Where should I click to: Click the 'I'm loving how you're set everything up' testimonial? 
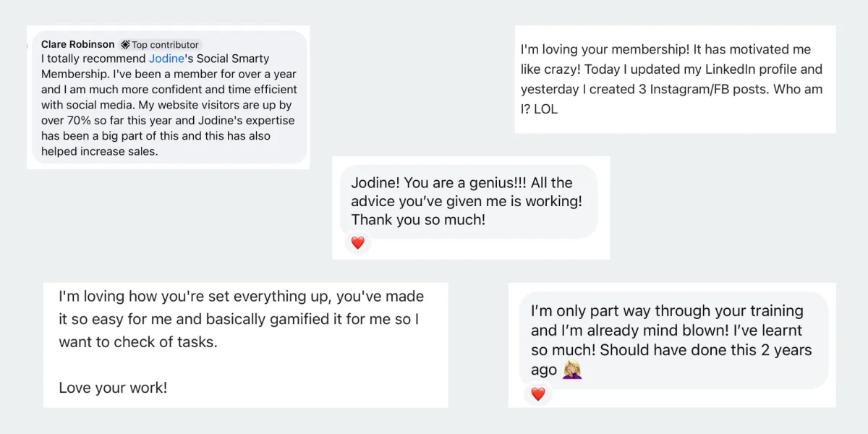pyautogui.click(x=245, y=344)
